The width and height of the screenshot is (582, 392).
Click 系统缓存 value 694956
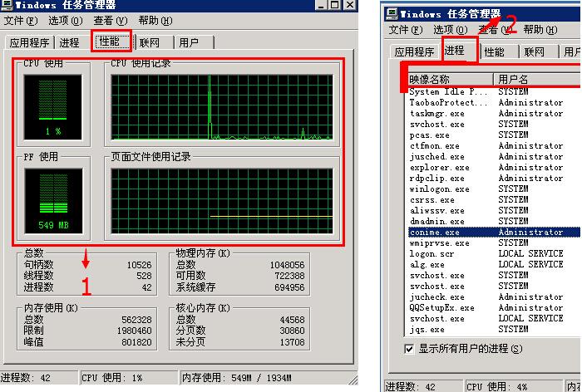point(289,287)
